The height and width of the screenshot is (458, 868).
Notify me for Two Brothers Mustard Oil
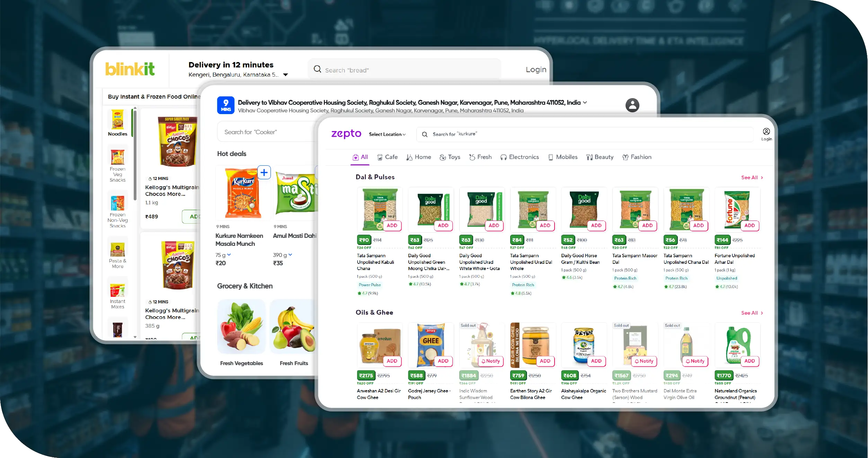644,361
